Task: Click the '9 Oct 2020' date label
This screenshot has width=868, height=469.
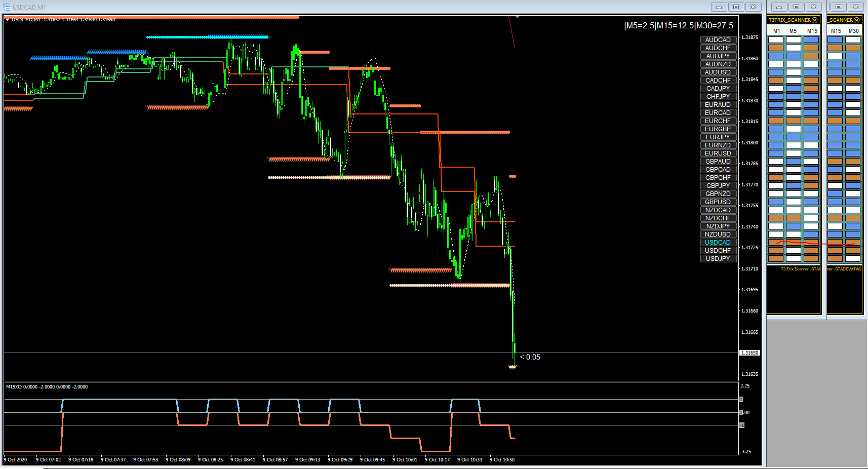Action: (x=16, y=460)
